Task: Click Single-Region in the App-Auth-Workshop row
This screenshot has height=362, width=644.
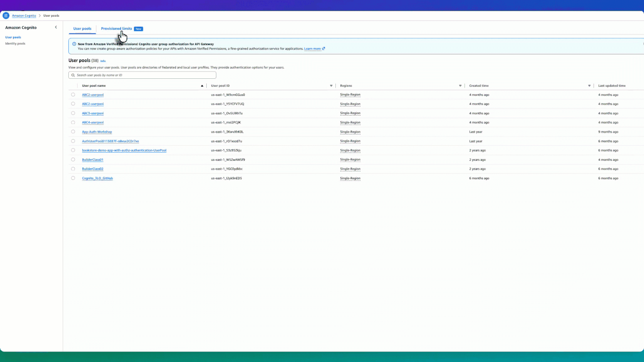Action: (x=350, y=132)
